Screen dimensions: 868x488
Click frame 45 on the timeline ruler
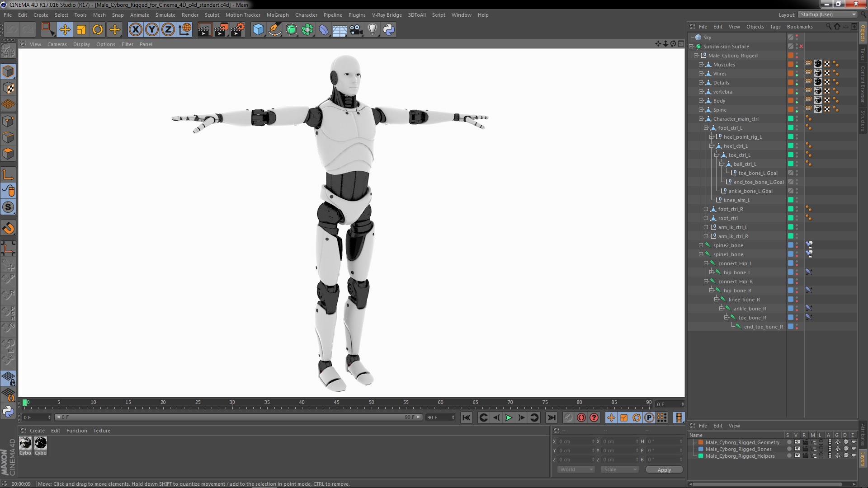tap(336, 402)
